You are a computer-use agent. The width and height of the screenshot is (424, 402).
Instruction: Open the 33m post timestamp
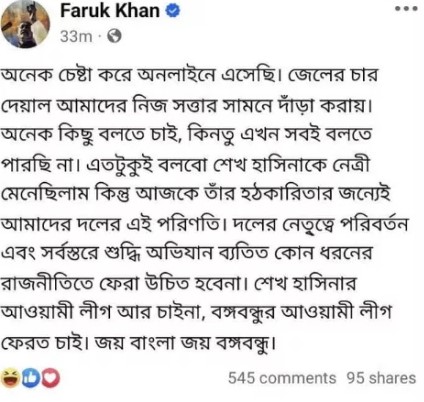click(x=76, y=36)
